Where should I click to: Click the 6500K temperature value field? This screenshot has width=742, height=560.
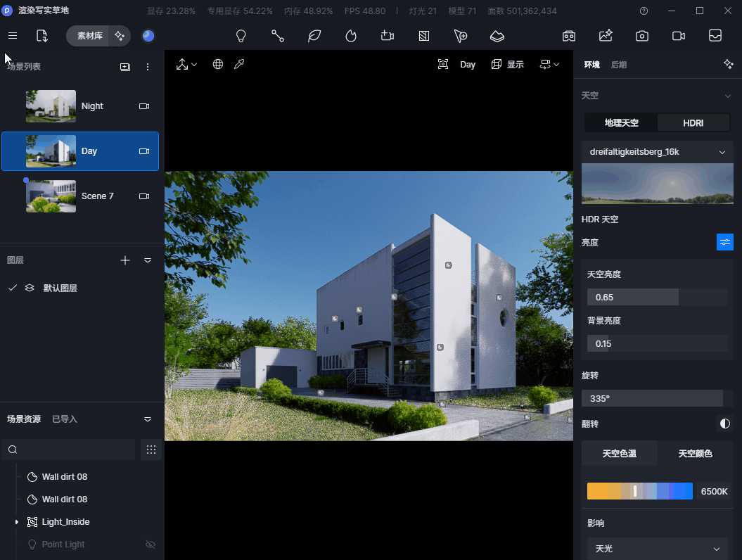click(714, 491)
